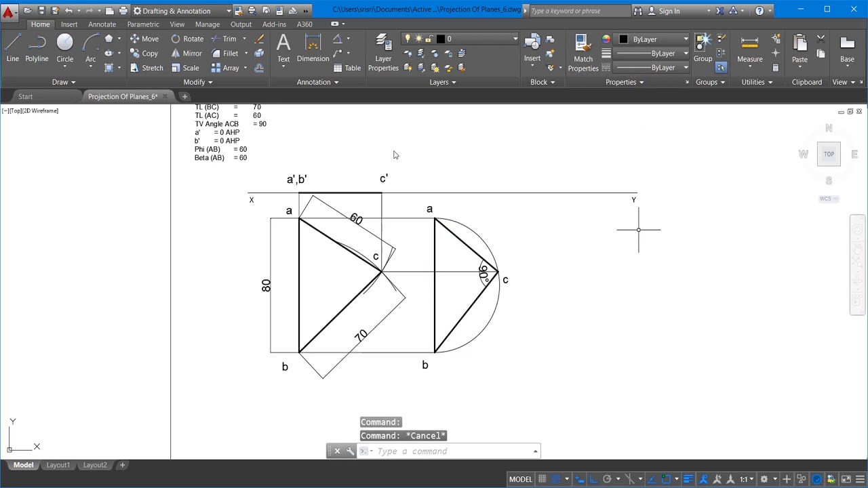The height and width of the screenshot is (488, 868).
Task: Click the Erase tool icon
Action: tap(259, 39)
